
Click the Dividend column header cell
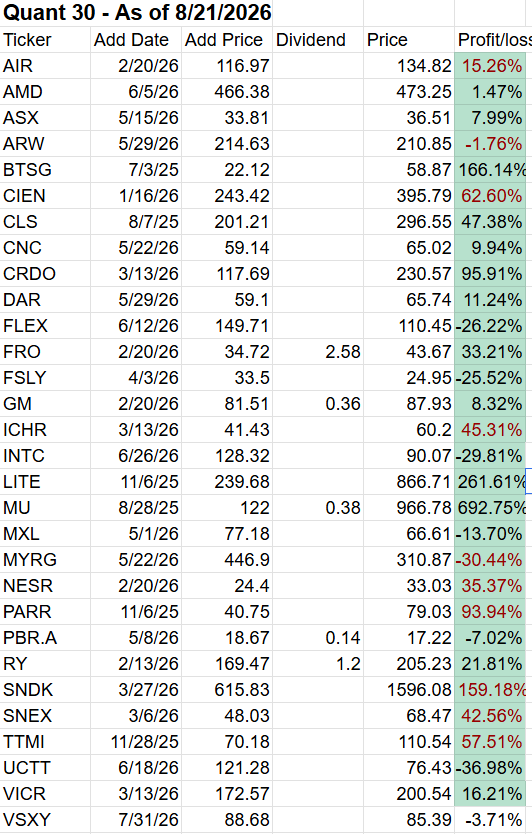318,39
